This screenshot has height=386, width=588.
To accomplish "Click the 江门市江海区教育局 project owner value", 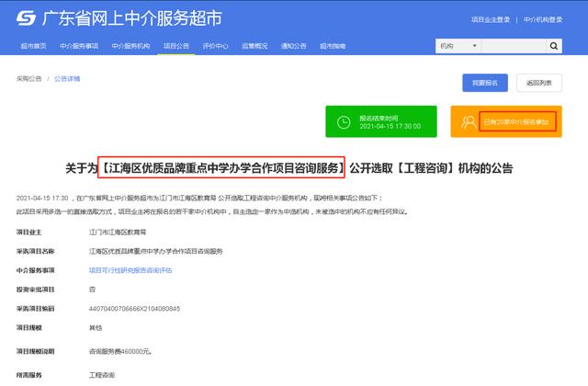I will pyautogui.click(x=118, y=233).
